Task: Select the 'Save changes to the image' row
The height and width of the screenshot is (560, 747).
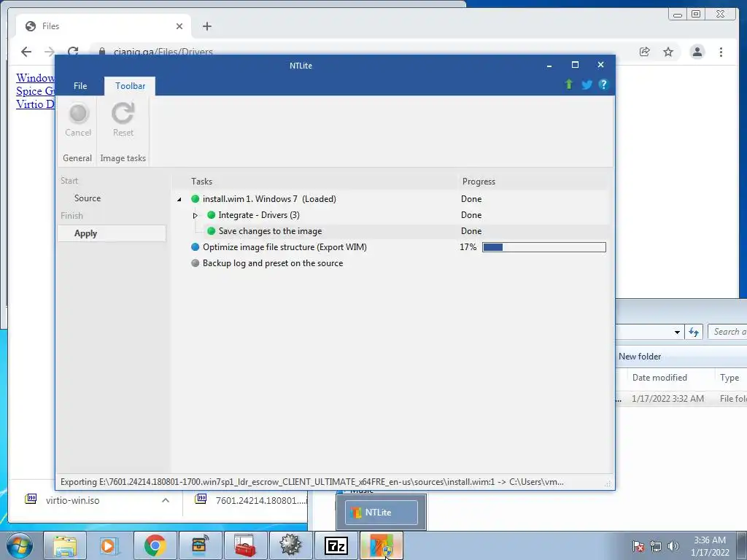Action: 391,231
